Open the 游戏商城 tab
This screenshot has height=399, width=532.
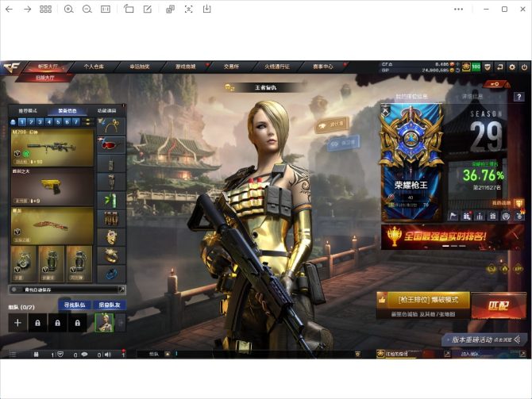[x=185, y=67]
